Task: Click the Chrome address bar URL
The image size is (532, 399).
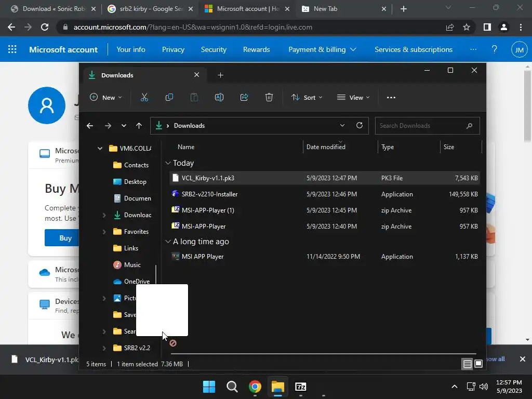Action: (x=193, y=27)
